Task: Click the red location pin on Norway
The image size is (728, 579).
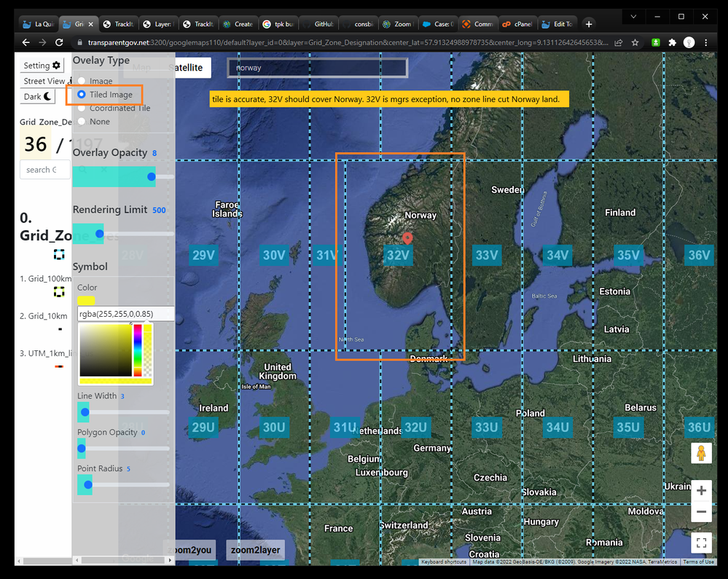Action: pyautogui.click(x=407, y=238)
